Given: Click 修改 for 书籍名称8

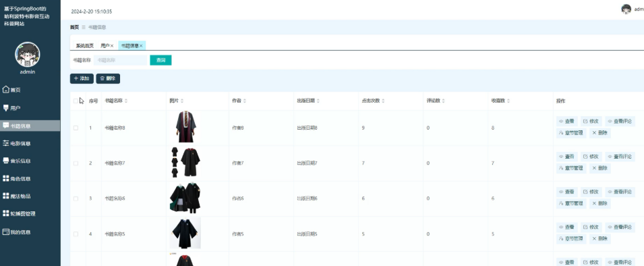Looking at the screenshot, I should pyautogui.click(x=591, y=122).
